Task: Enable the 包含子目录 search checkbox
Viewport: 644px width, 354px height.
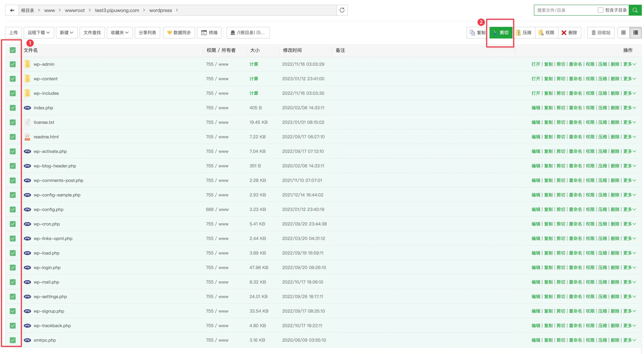Action: point(600,10)
